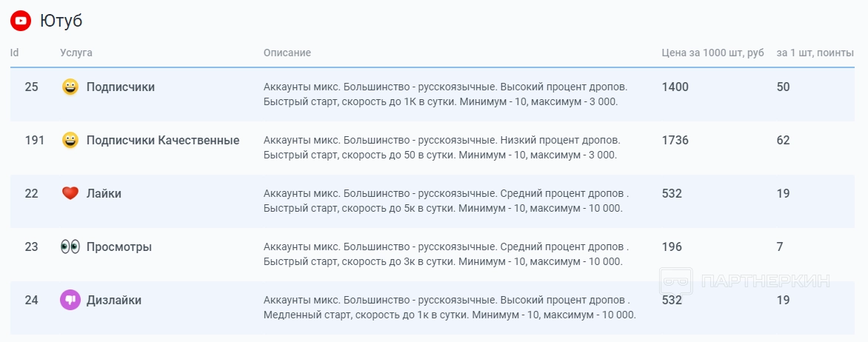The image size is (868, 342).
Task: Click the smiley icon next to Подписчики Качественные
Action: click(x=70, y=141)
